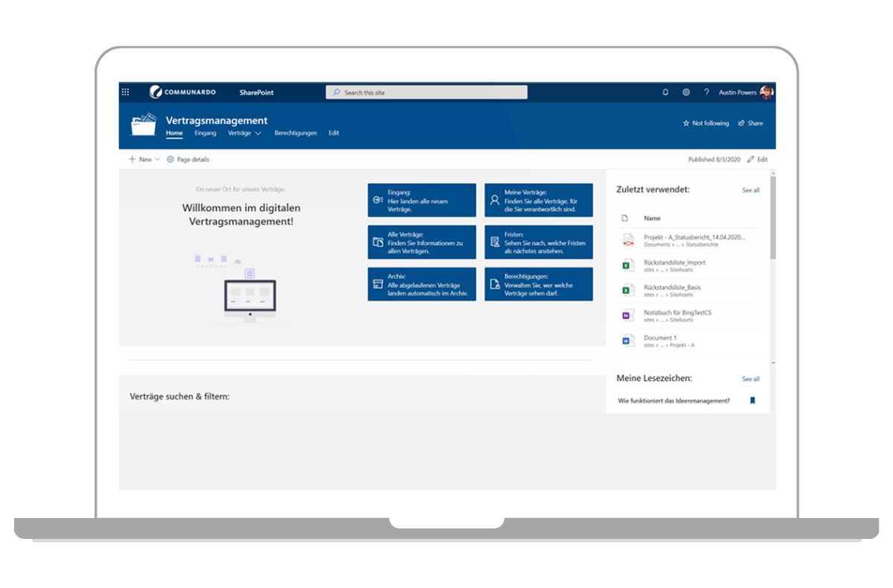Click the SharePoint app name
This screenshot has height=588, width=893.
[x=257, y=92]
